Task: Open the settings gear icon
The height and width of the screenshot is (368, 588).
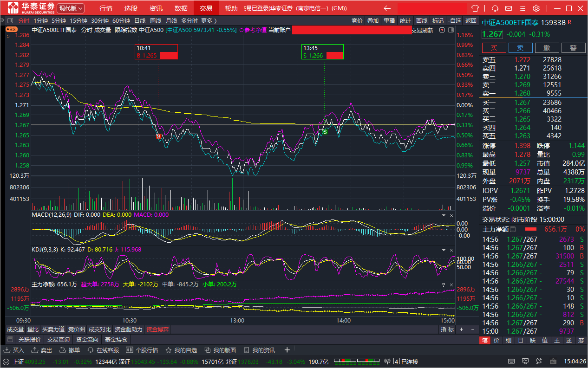Action: [x=536, y=8]
